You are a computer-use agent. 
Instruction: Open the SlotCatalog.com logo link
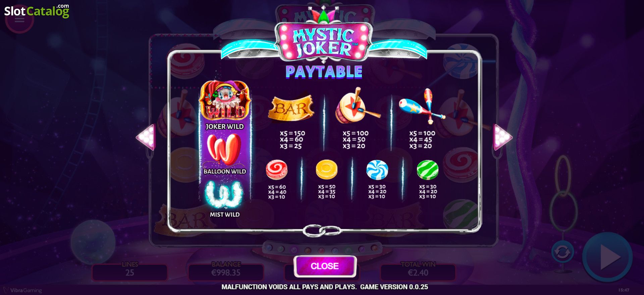click(37, 11)
